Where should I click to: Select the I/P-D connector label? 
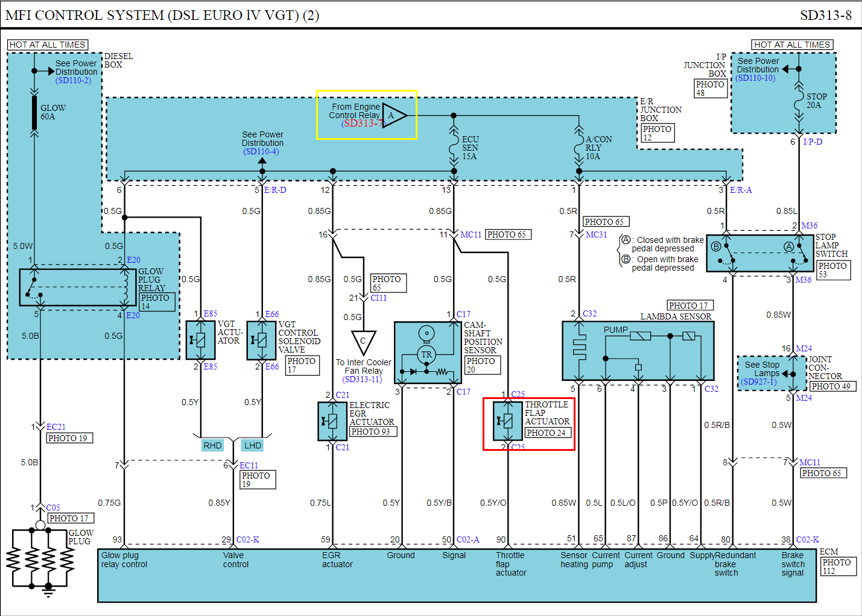(x=813, y=142)
